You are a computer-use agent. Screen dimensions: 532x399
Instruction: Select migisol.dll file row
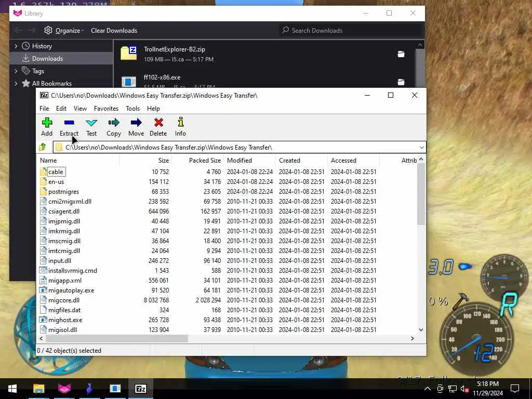(228, 329)
